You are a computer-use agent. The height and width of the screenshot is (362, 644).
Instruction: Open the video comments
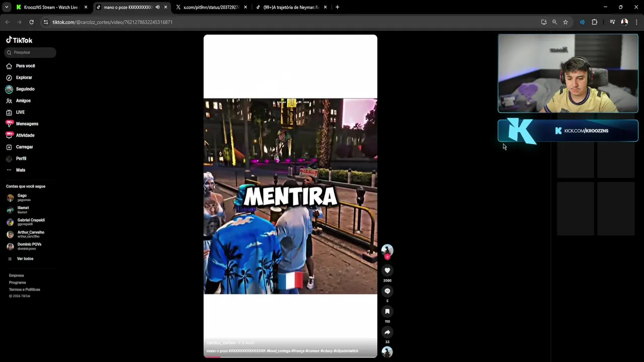(x=387, y=291)
